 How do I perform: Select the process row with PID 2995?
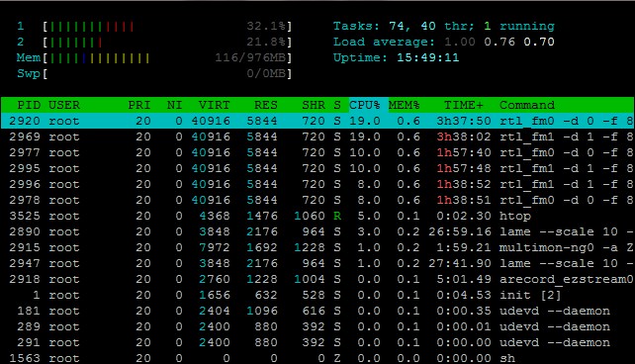(x=317, y=168)
